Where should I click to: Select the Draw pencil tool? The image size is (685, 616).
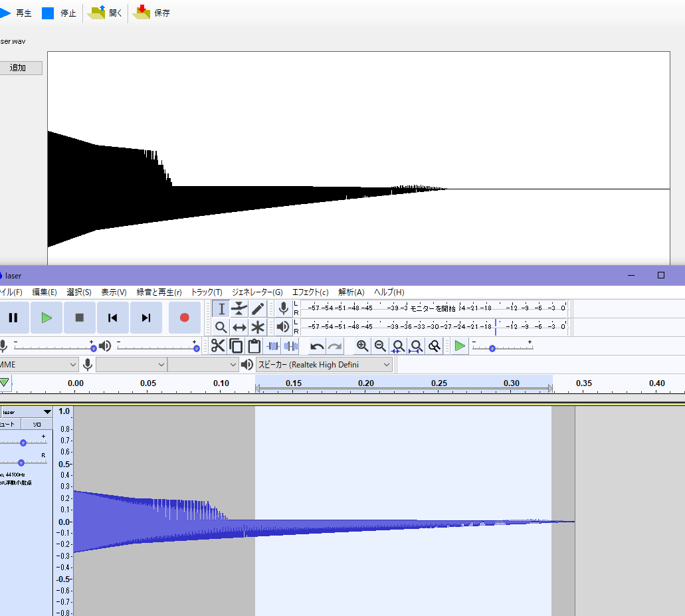pyautogui.click(x=258, y=309)
